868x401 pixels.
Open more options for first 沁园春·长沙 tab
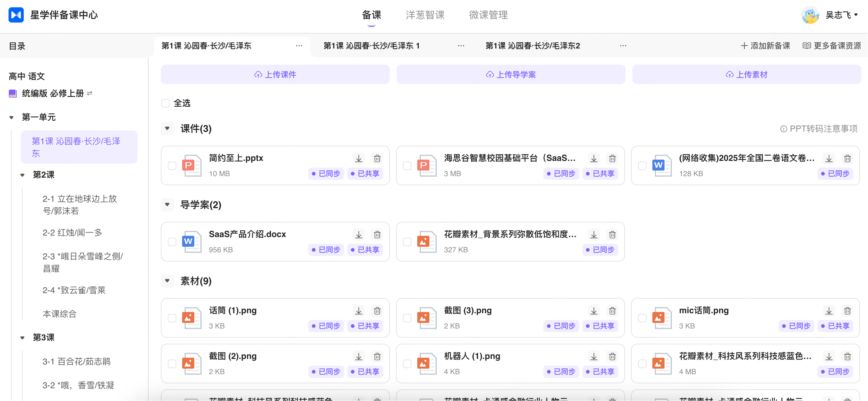(299, 45)
